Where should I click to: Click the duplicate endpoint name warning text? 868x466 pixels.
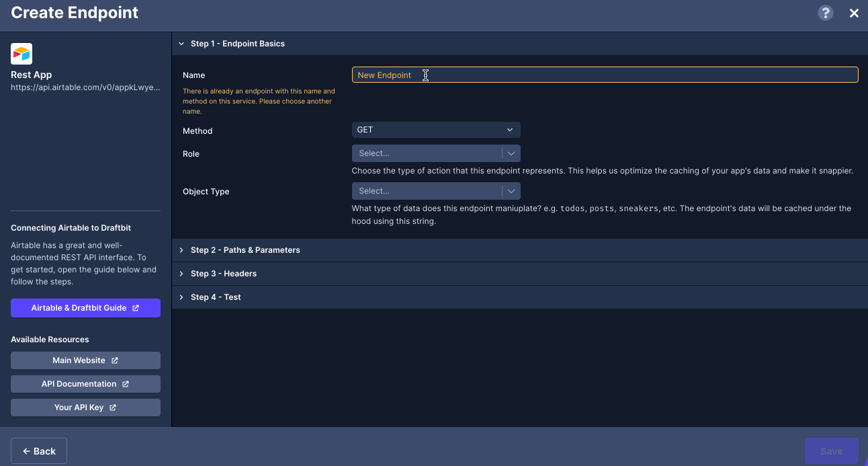259,101
